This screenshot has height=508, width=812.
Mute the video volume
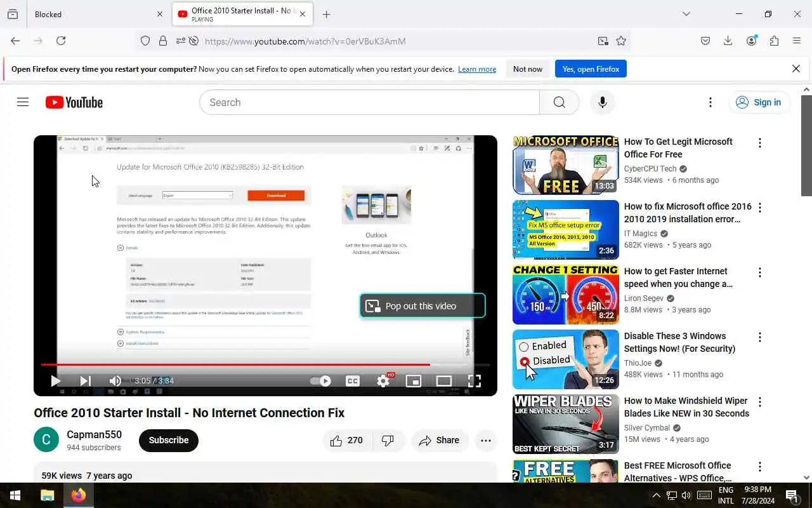coord(115,381)
